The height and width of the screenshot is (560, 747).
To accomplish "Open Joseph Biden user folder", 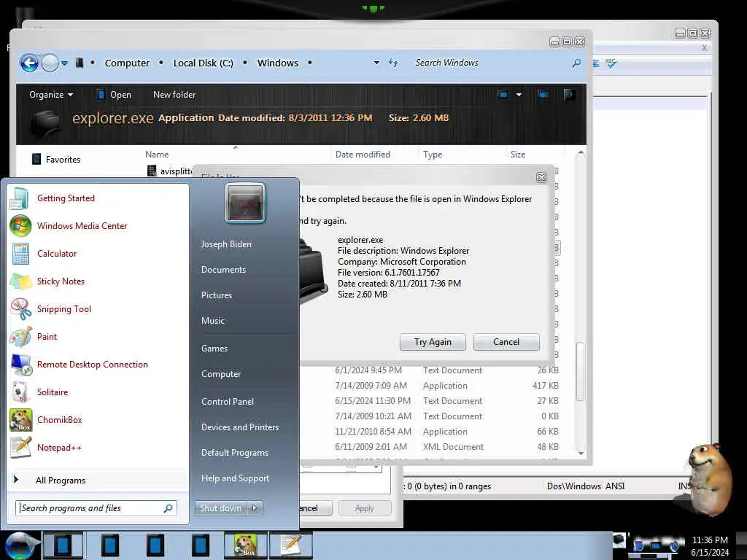I will (x=226, y=244).
